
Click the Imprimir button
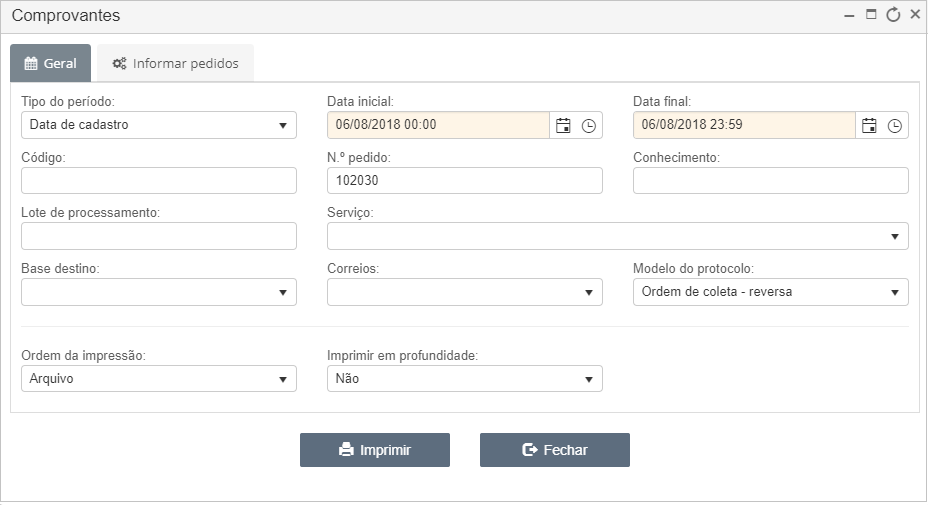coord(375,450)
